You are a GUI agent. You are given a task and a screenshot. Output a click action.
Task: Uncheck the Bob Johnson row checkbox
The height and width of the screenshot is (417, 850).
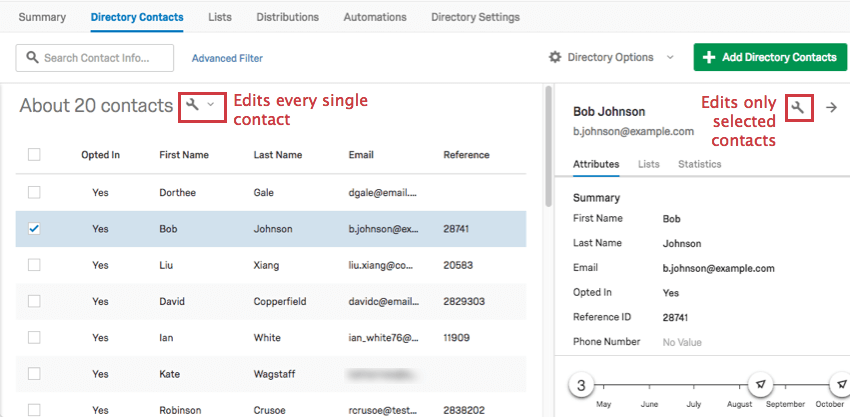click(x=34, y=229)
